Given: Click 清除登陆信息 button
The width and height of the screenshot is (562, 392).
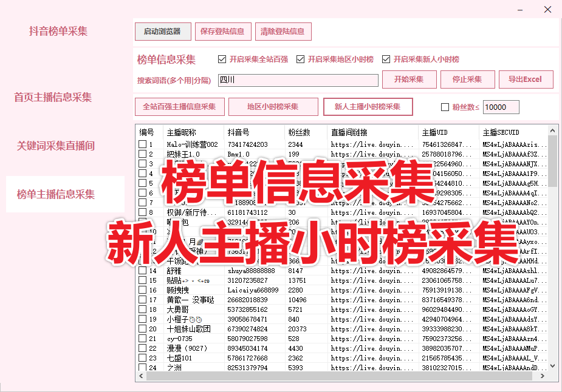Looking at the screenshot, I should [x=283, y=32].
